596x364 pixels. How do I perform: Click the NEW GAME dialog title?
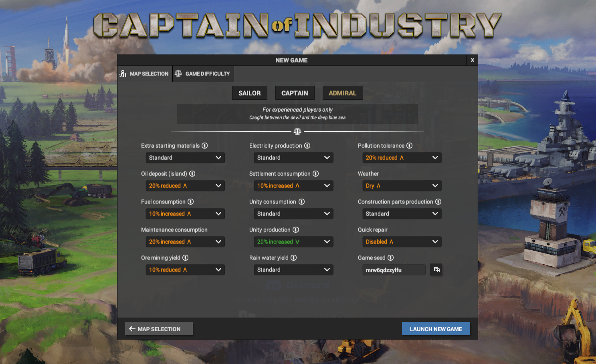[291, 60]
